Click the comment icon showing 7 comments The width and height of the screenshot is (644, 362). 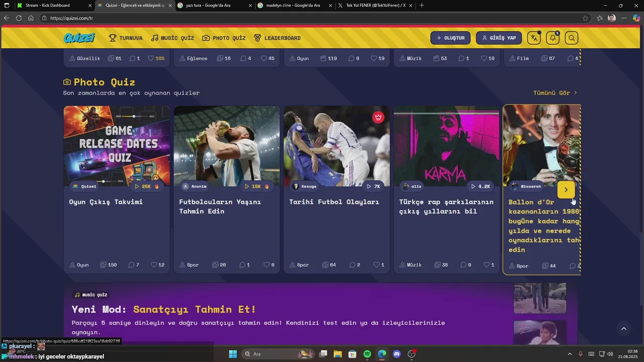coord(131,265)
